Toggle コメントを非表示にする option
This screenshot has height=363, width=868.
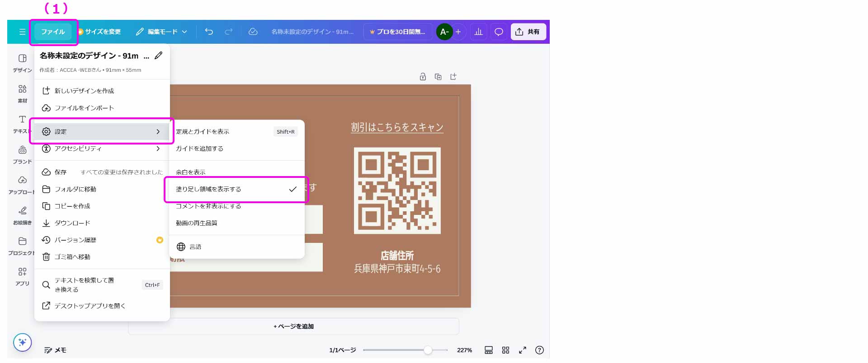pyautogui.click(x=236, y=206)
